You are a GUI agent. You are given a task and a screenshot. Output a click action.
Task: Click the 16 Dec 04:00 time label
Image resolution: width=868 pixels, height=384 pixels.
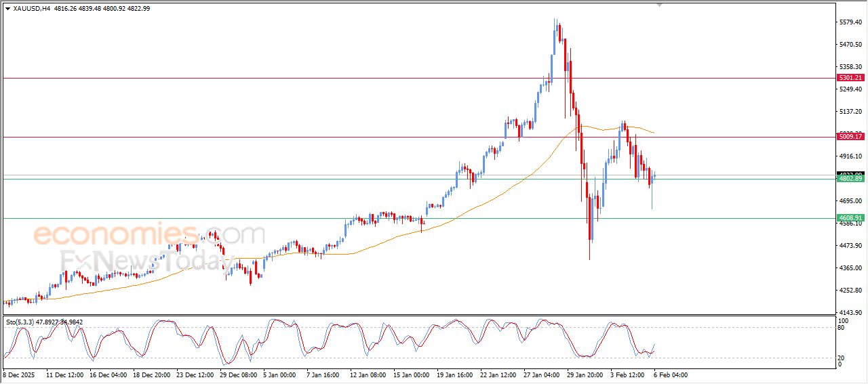(108, 375)
